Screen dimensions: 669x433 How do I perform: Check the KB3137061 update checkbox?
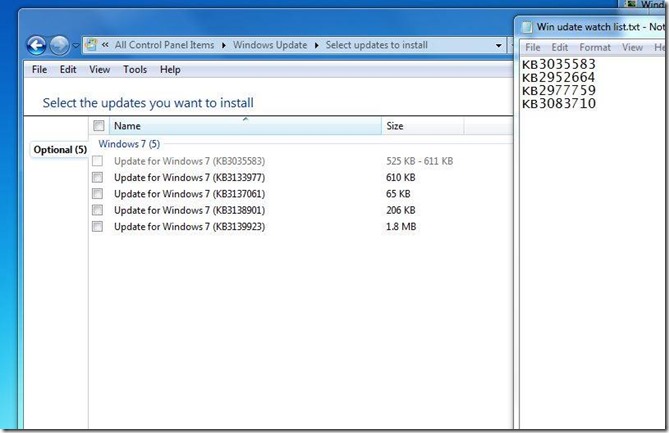[x=98, y=193]
